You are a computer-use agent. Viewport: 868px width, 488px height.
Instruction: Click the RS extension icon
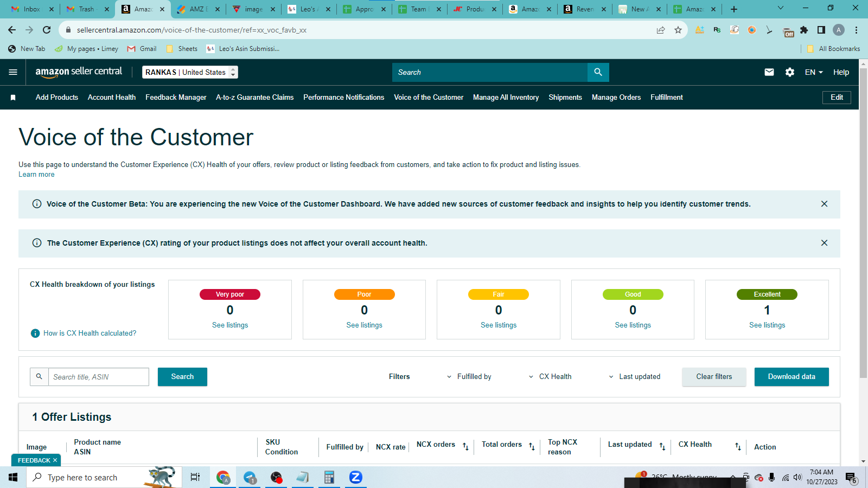coord(717,30)
